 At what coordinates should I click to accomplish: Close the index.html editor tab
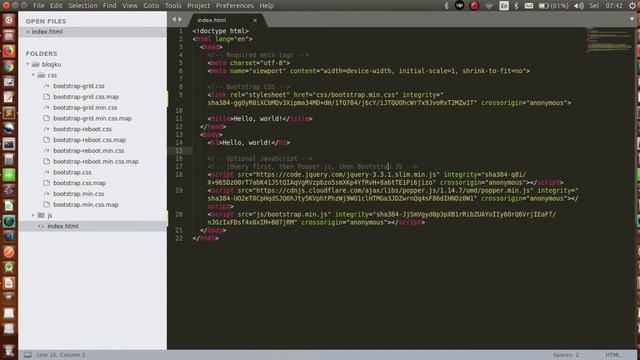point(255,20)
